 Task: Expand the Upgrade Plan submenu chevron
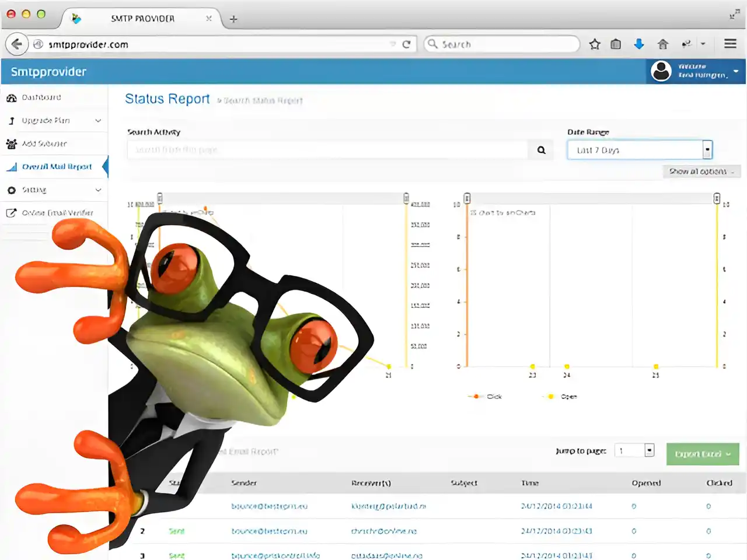(98, 121)
